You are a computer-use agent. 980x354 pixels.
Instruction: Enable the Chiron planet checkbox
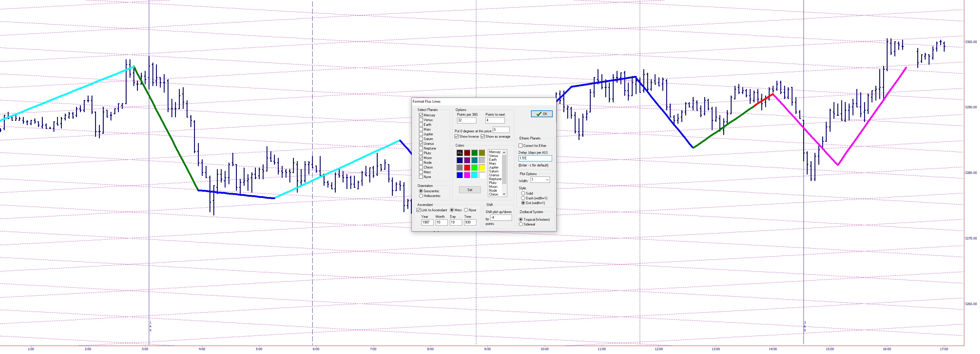coord(421,167)
